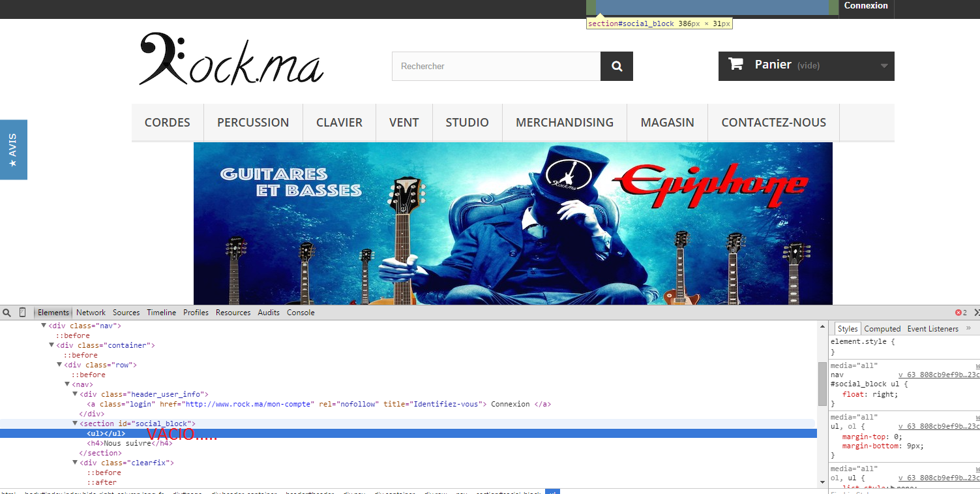Click the Connexion link in the top bar
980x494 pixels.
866,6
